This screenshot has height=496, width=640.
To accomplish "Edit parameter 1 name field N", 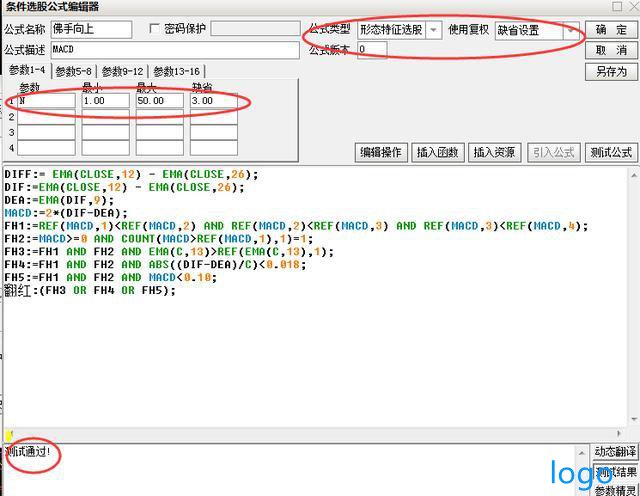I will coord(46,101).
